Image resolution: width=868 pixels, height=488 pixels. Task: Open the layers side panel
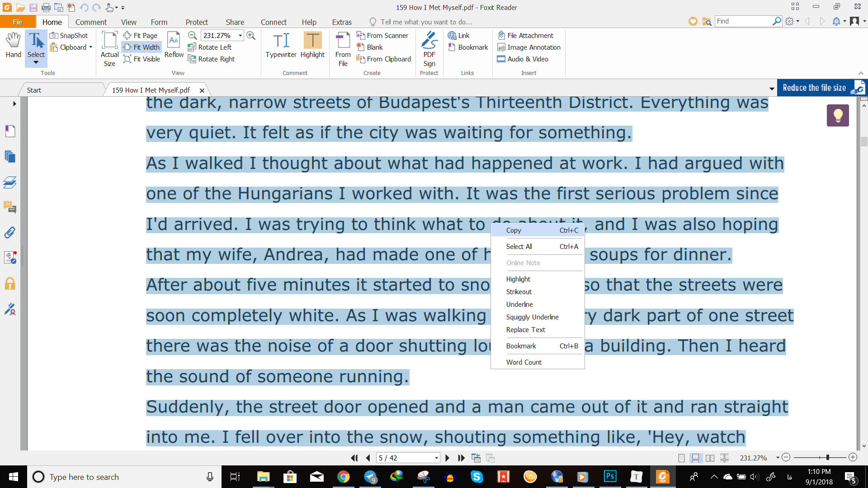click(x=10, y=182)
